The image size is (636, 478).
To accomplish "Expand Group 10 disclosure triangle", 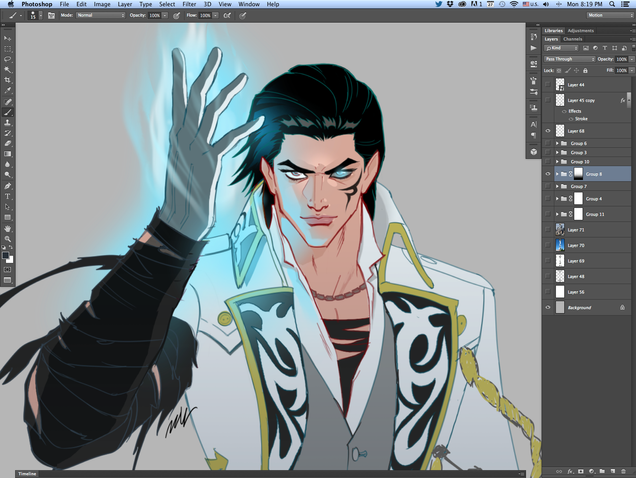I will tap(557, 161).
